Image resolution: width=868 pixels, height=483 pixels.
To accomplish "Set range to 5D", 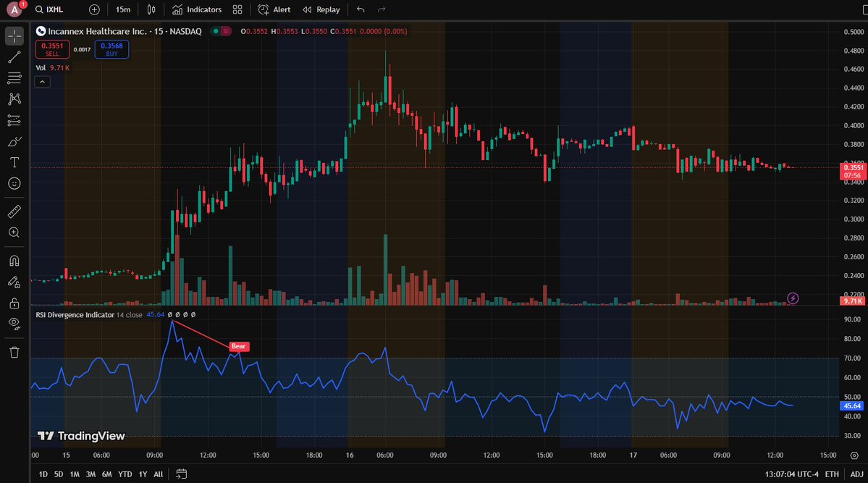I will tap(58, 474).
